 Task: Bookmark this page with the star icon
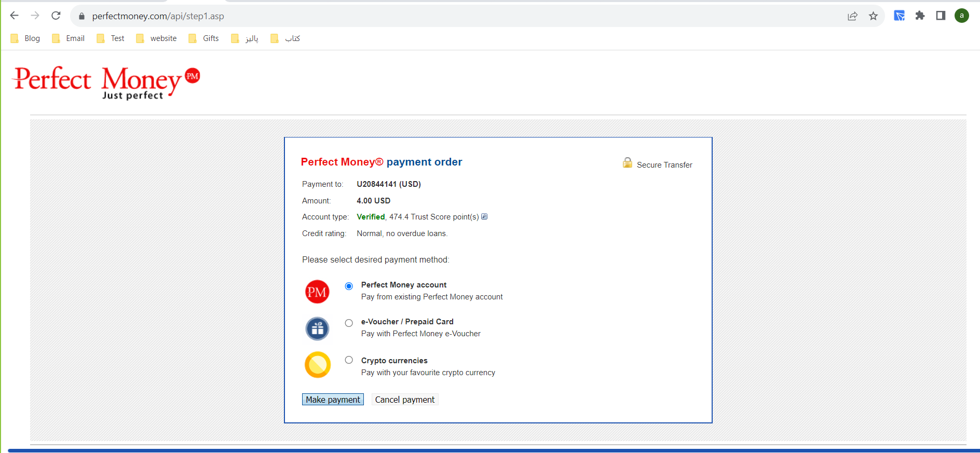[873, 16]
